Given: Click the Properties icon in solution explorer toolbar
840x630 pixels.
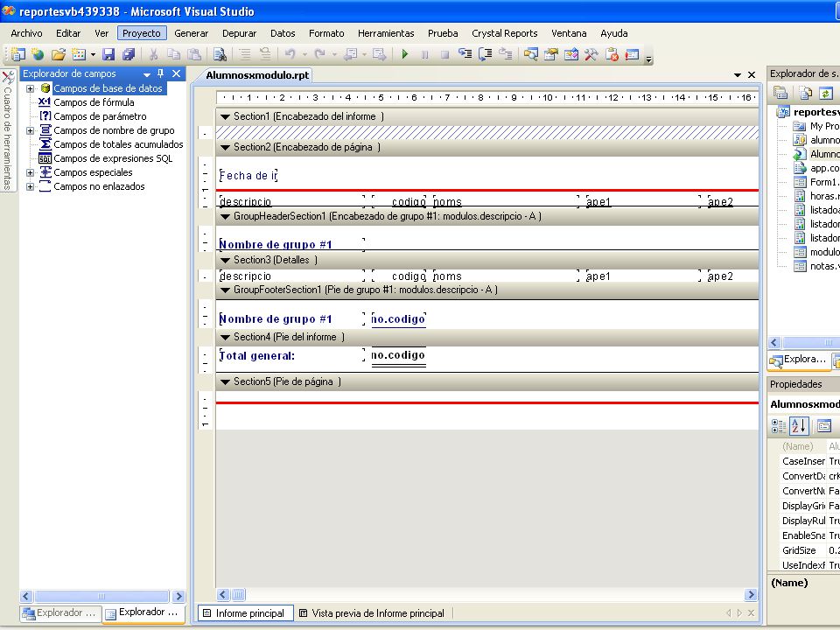Looking at the screenshot, I should click(780, 94).
